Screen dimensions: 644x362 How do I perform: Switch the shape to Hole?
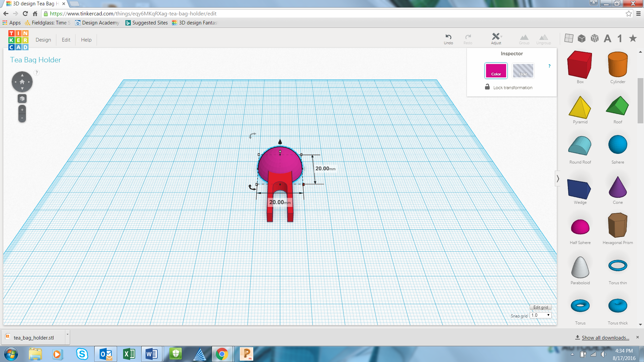coord(523,71)
